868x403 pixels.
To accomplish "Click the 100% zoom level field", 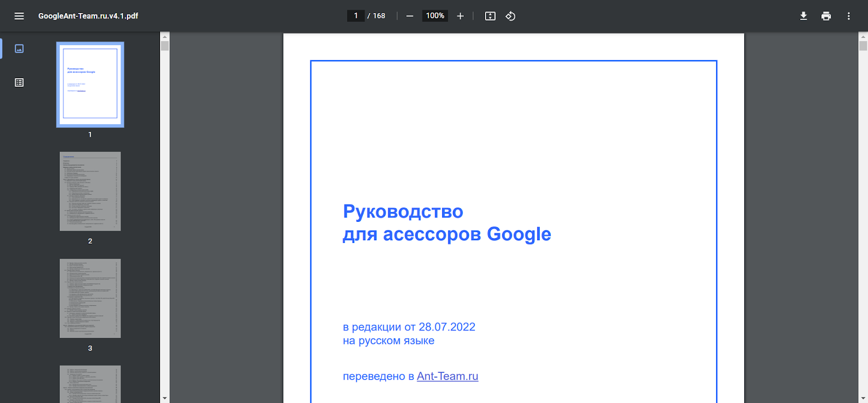I will 435,16.
